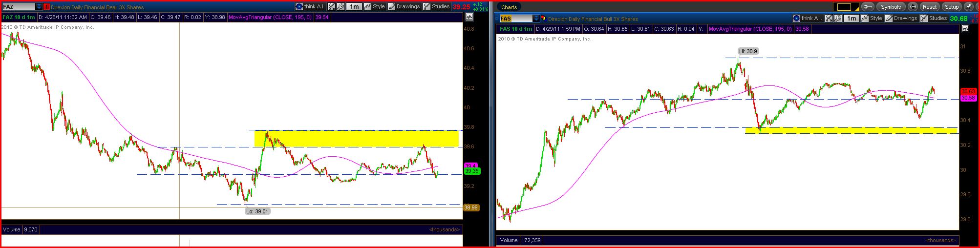
Task: Click the '<thousands>' label in the FAZ volume bar
Action: (445, 229)
